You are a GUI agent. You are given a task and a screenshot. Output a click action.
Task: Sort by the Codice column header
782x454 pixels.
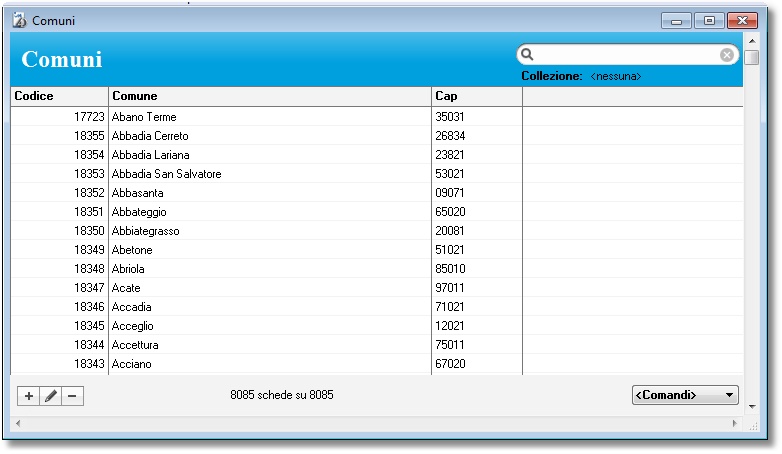[59, 96]
